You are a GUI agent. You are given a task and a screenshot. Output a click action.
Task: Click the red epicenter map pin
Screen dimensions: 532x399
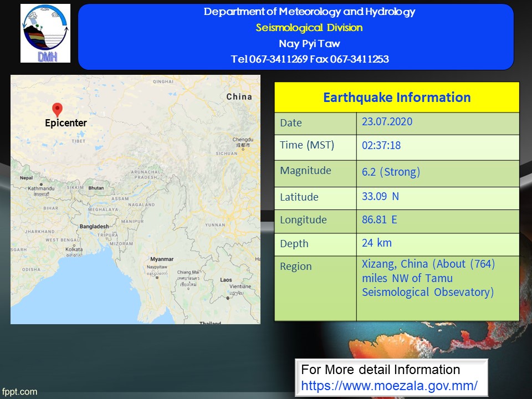[57, 110]
